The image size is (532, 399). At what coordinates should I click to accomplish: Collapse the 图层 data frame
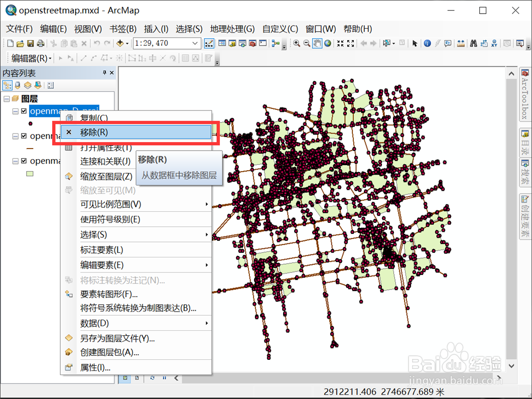coord(7,99)
